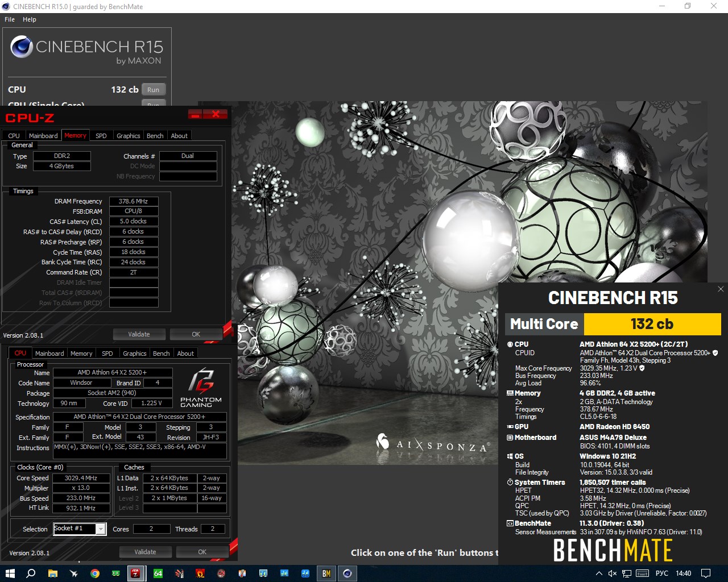Click the shield badge next to 1.23 V
728x582 pixels.
click(642, 368)
